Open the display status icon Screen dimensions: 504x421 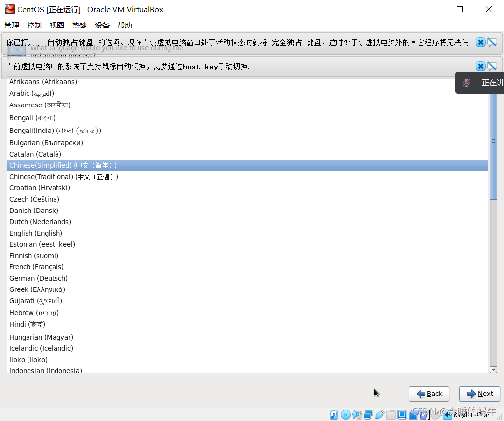402,415
